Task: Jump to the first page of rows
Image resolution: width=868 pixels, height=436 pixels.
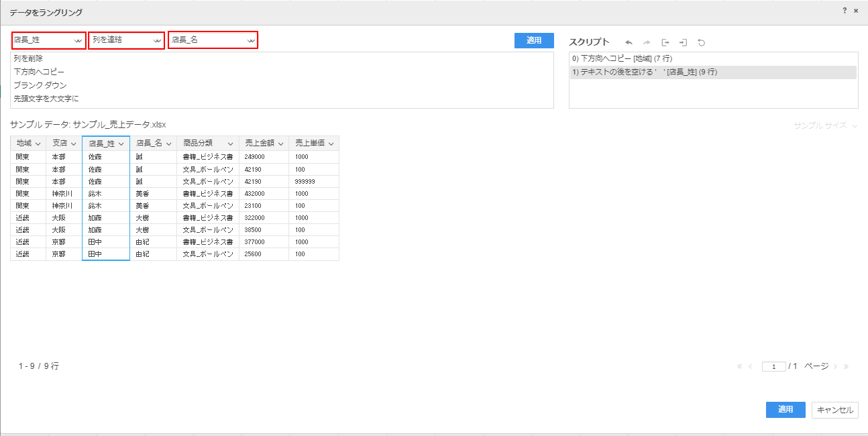Action: [x=740, y=367]
